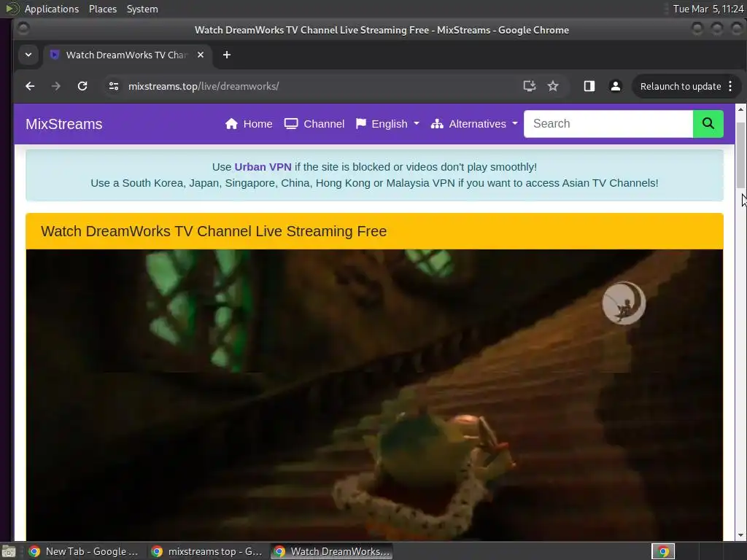Open the Channel nav link

pos(314,124)
